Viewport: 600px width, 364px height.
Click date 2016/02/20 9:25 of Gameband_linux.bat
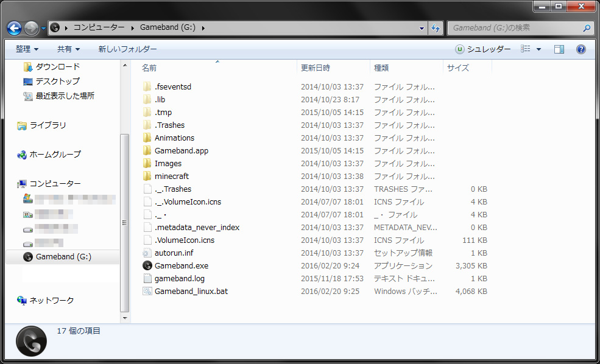tap(330, 292)
